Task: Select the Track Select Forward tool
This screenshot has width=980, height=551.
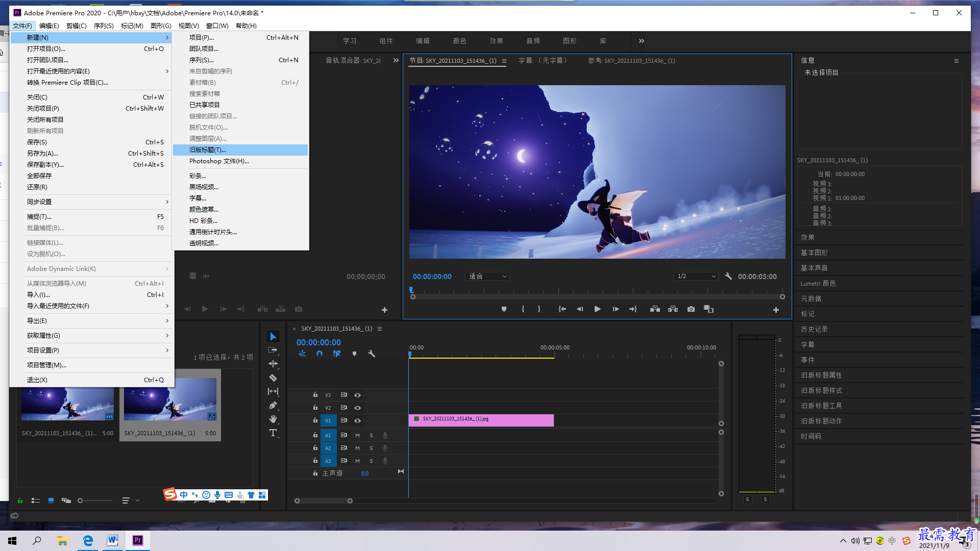Action: point(273,350)
